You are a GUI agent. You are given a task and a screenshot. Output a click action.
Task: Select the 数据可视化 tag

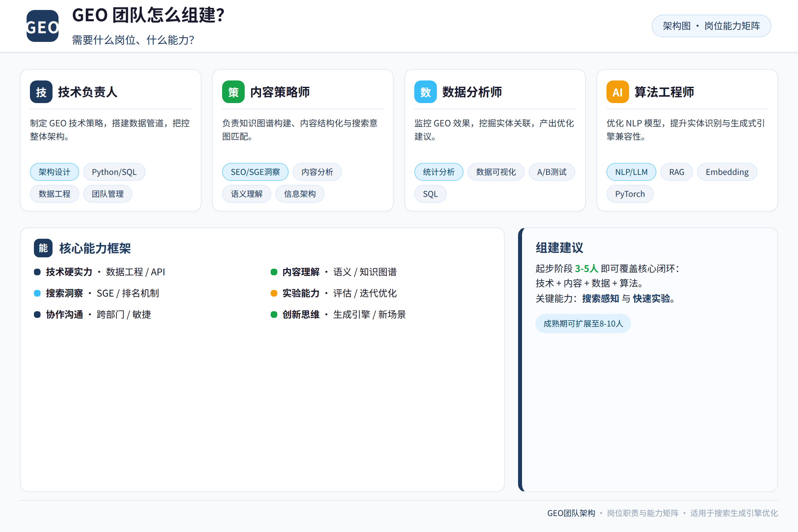496,172
